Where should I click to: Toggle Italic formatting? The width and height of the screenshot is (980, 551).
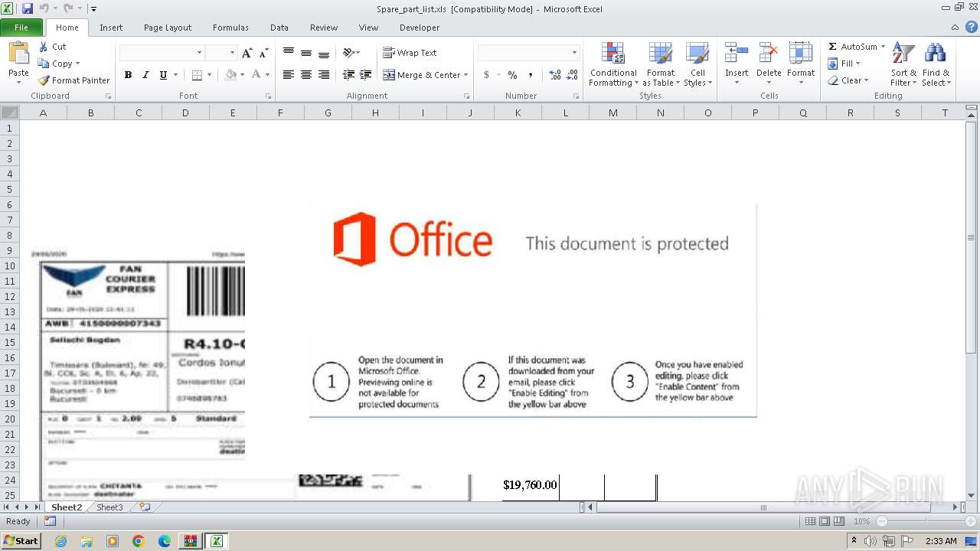(145, 75)
